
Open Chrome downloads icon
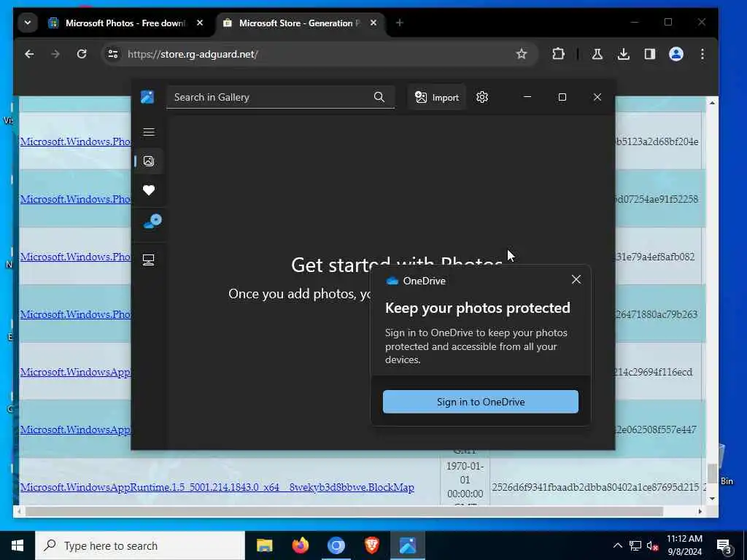[x=623, y=54]
